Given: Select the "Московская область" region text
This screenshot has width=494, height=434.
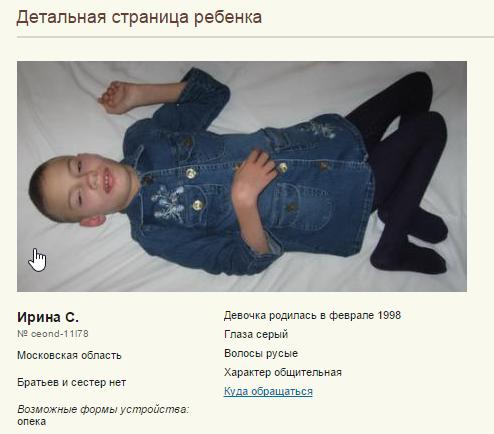Looking at the screenshot, I should click(x=69, y=355).
